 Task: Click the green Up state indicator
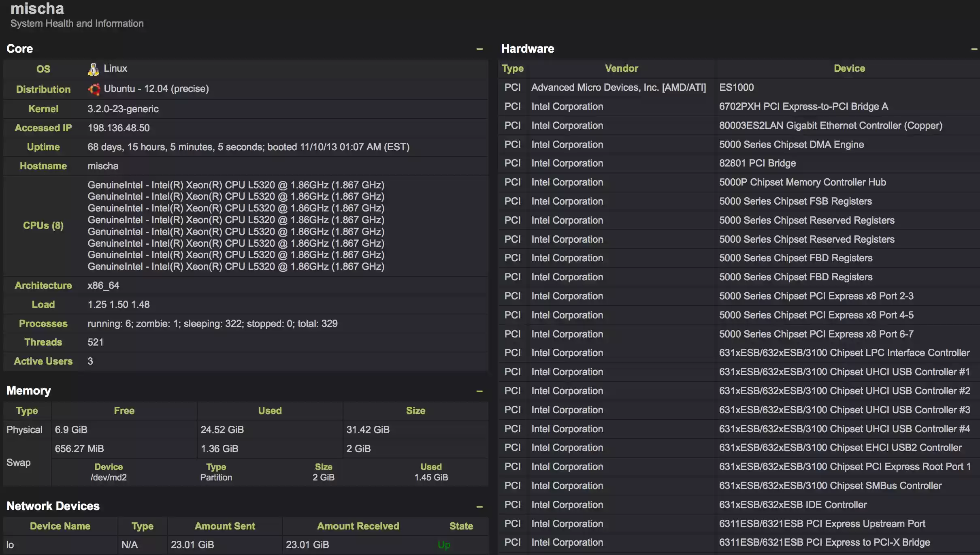[443, 545]
